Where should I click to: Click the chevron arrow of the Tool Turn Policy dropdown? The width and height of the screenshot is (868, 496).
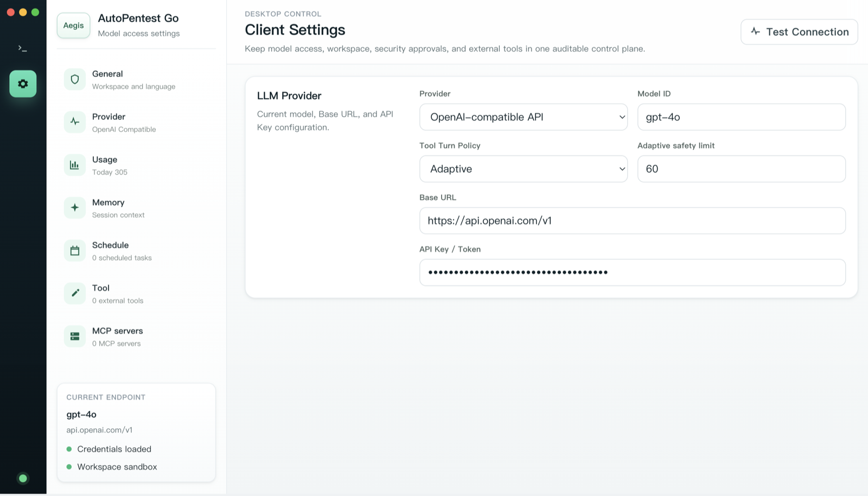point(622,169)
